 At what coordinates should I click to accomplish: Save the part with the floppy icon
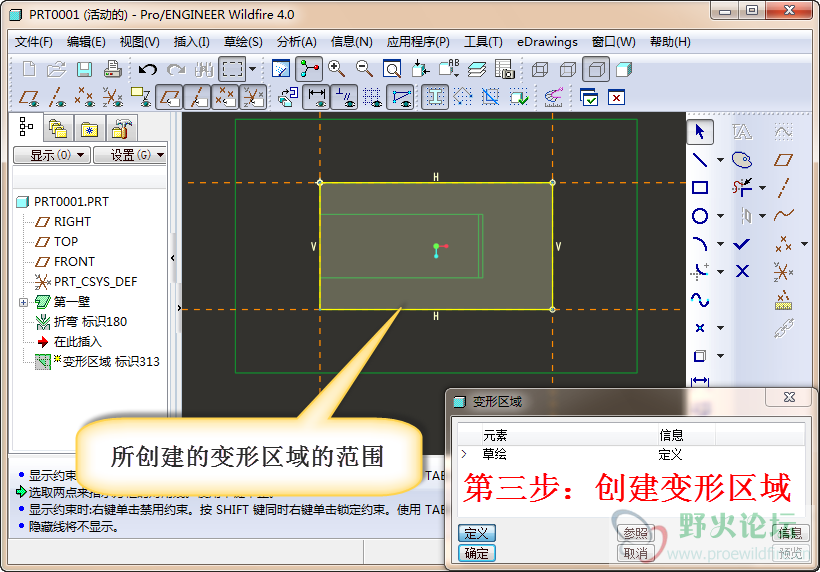[x=84, y=69]
